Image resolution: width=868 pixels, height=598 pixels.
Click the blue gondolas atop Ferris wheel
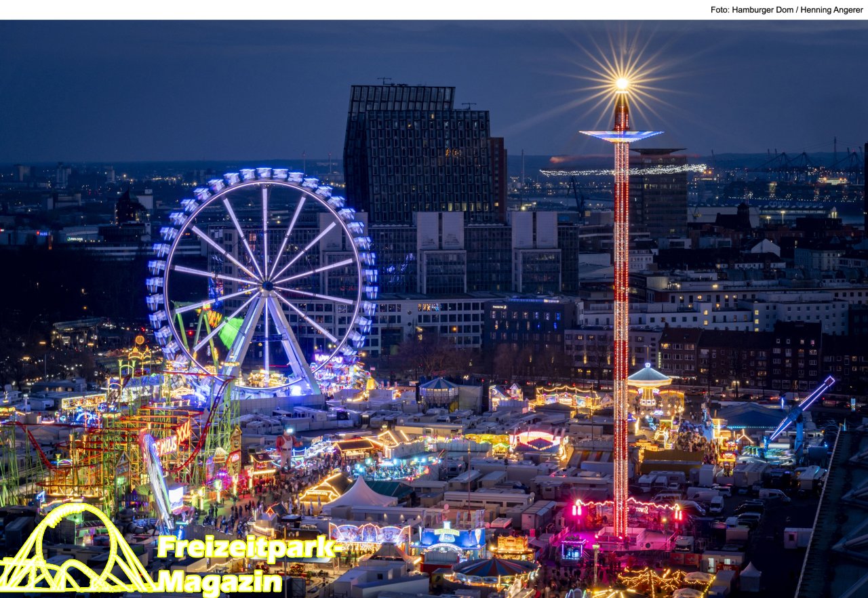264,174
